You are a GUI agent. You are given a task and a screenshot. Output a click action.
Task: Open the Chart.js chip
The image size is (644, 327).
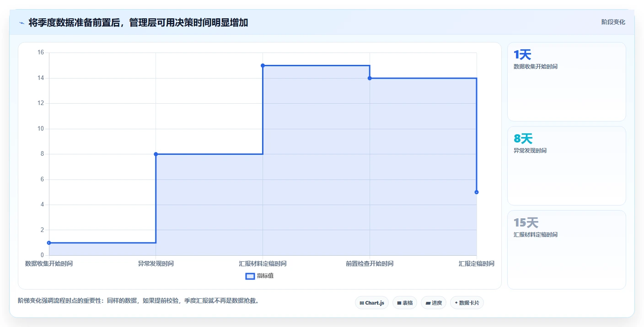click(x=372, y=303)
